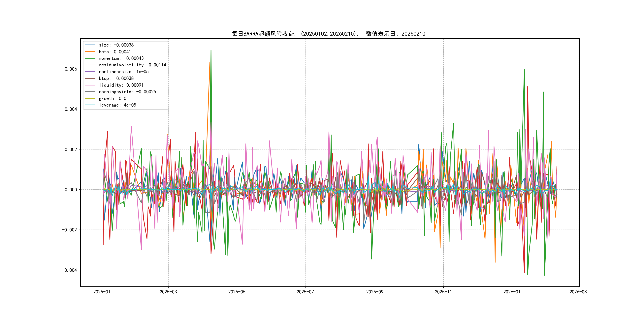
Task: Click the 0.006 y-axis tick label
Action: coord(71,69)
